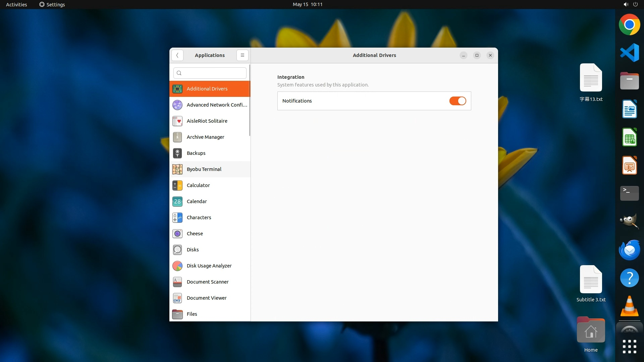Screen dimensions: 644x362
Task: Open the system power menu
Action: [635, 4]
